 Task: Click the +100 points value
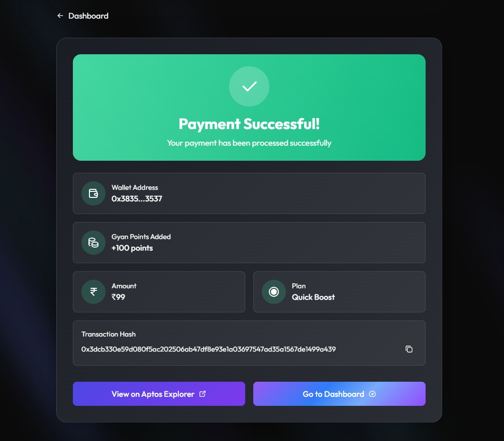pos(132,248)
